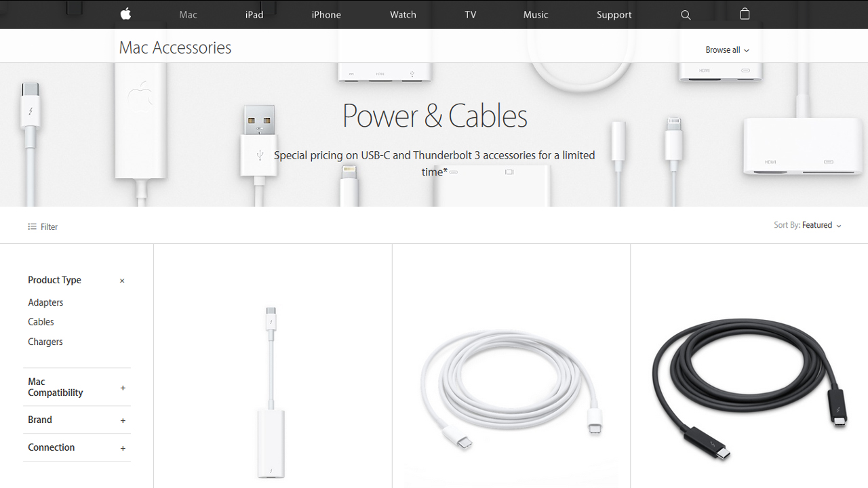Expand the Connection filter section
Screen dimensions: 868x488
coord(123,448)
